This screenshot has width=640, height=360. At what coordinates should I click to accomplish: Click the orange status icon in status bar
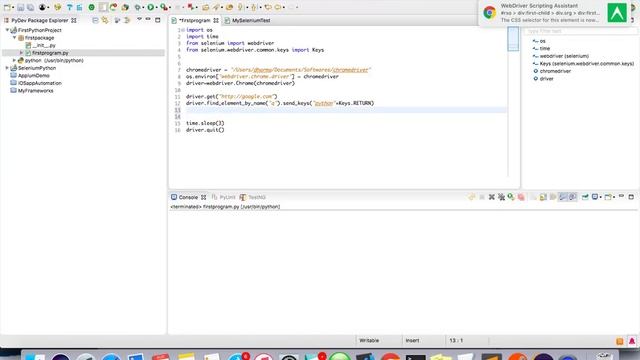(x=620, y=341)
